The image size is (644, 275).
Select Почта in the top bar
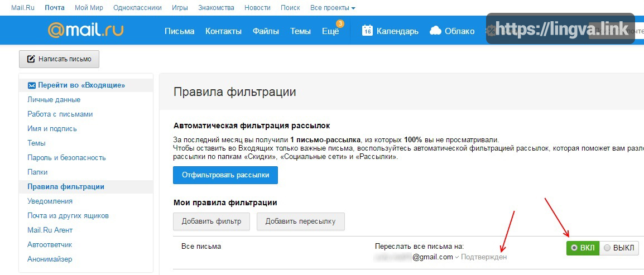(x=55, y=8)
